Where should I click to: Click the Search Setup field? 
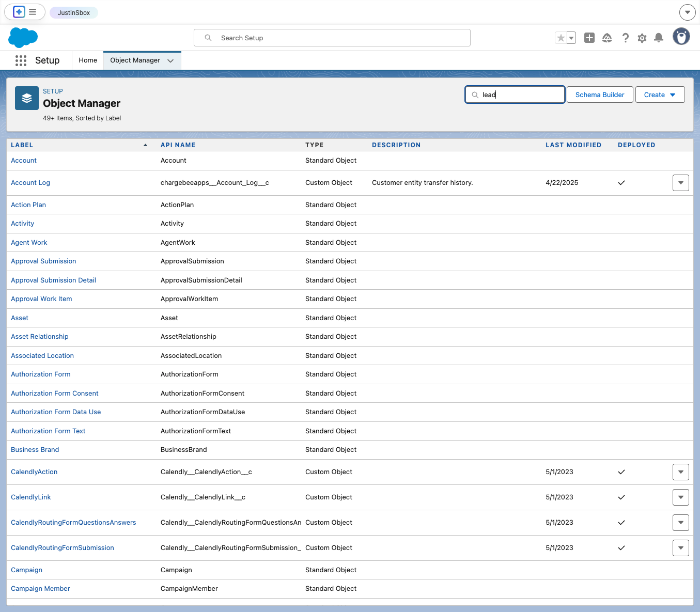tap(332, 38)
